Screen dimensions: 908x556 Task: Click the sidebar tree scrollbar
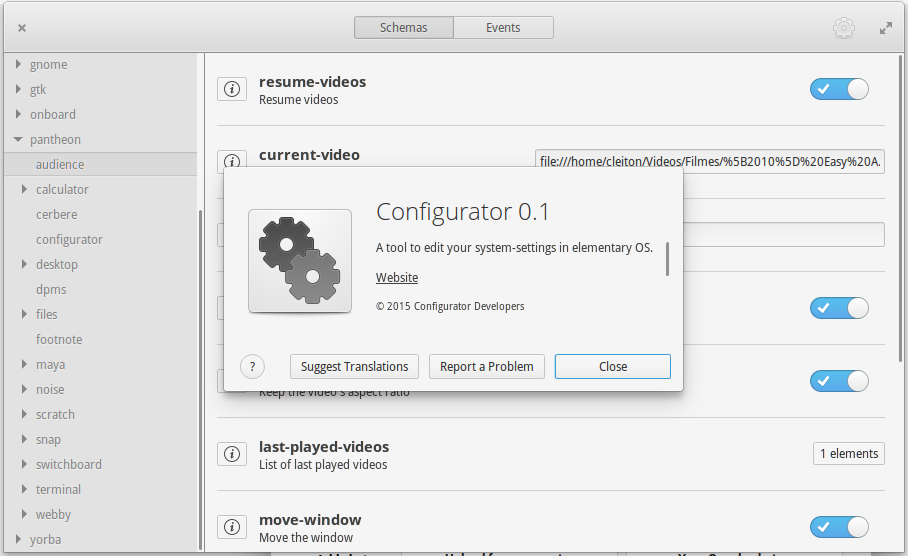200,379
